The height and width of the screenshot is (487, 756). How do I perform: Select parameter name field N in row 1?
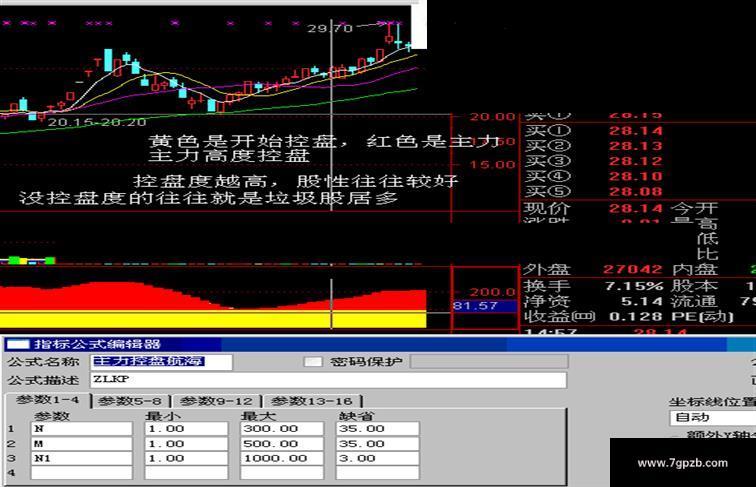[81, 429]
